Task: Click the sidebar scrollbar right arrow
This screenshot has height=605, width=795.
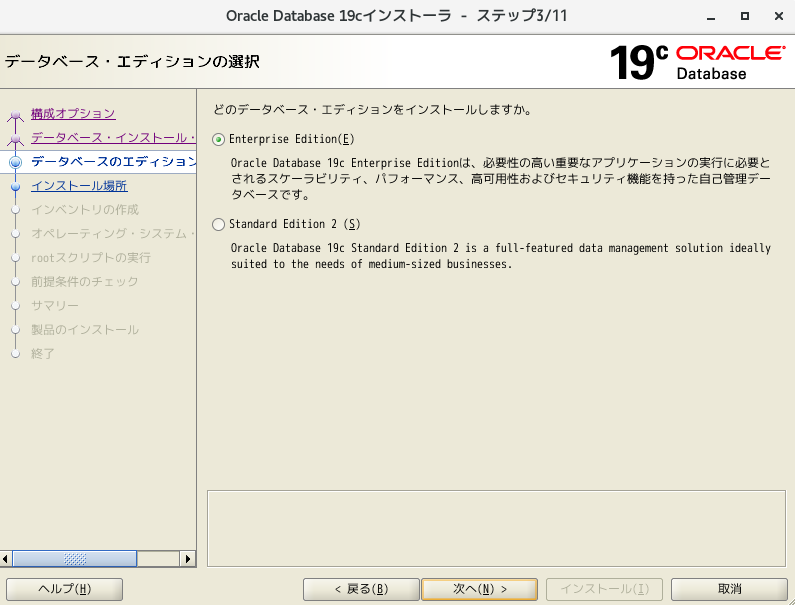Action: point(188,559)
